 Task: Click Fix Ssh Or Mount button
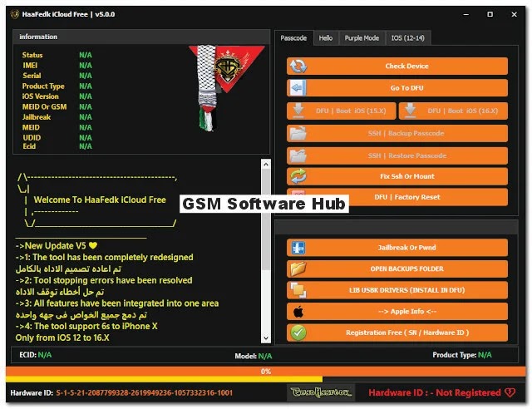(397, 176)
